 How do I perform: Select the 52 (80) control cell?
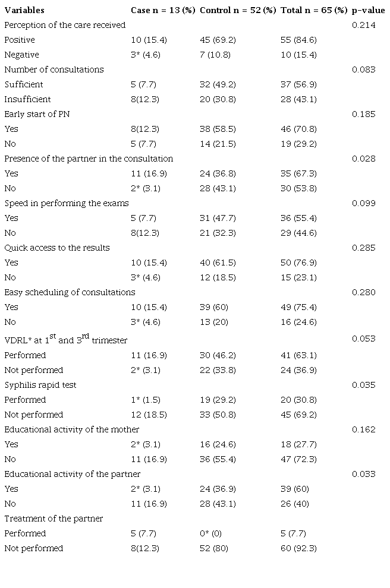(215, 548)
